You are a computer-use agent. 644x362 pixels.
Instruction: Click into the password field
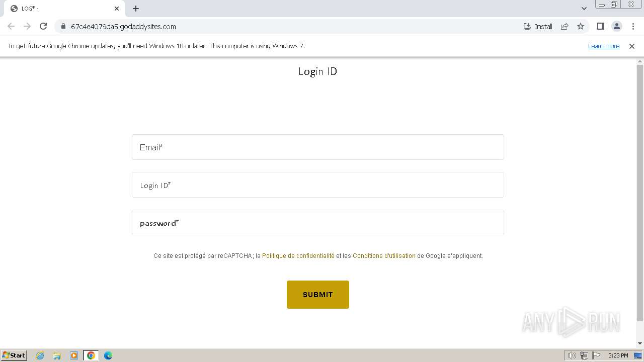click(318, 223)
